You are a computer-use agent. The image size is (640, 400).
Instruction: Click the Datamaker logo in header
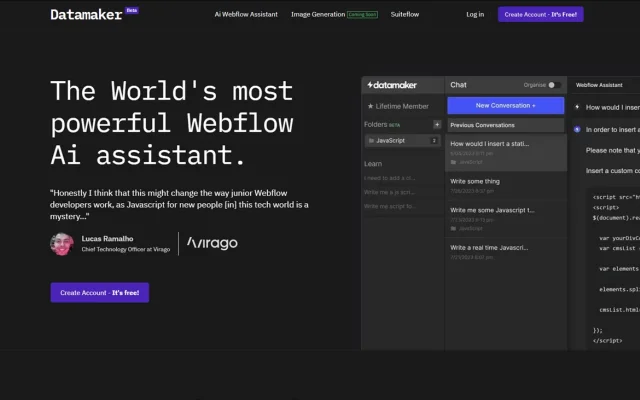point(86,15)
